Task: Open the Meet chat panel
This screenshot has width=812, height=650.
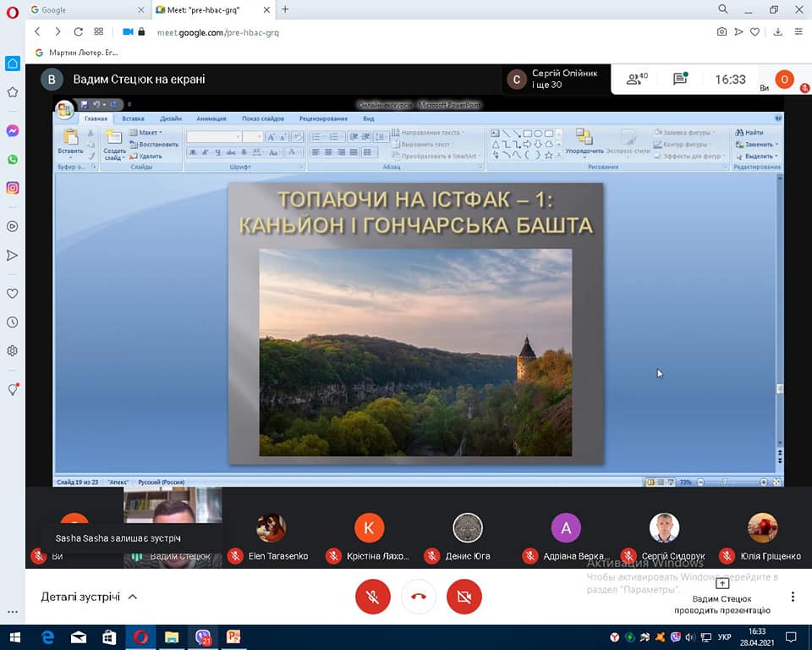Action: pyautogui.click(x=680, y=80)
